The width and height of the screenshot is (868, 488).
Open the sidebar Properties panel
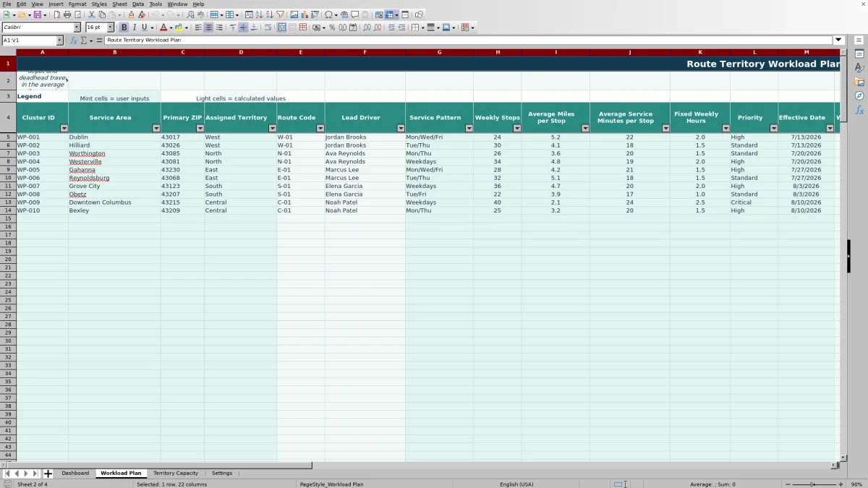[x=859, y=54]
